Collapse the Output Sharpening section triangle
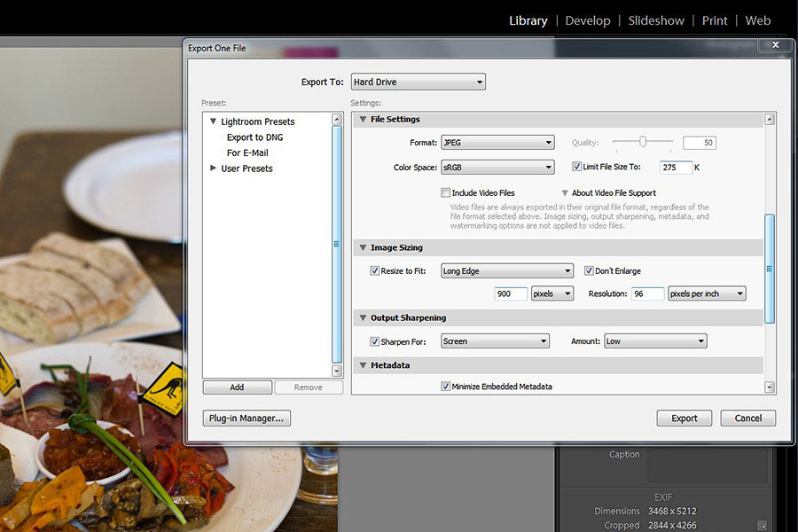 (363, 318)
